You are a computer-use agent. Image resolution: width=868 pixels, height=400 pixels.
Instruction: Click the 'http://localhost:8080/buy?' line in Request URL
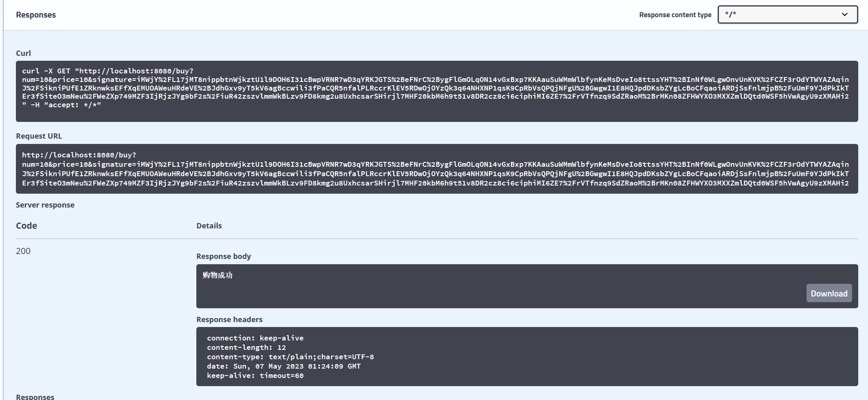pyautogui.click(x=79, y=155)
